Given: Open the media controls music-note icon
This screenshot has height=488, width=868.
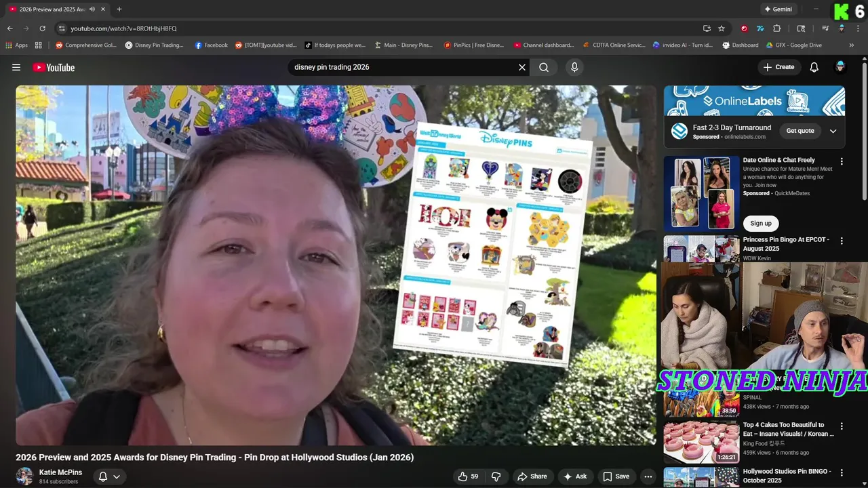Looking at the screenshot, I should click(825, 28).
